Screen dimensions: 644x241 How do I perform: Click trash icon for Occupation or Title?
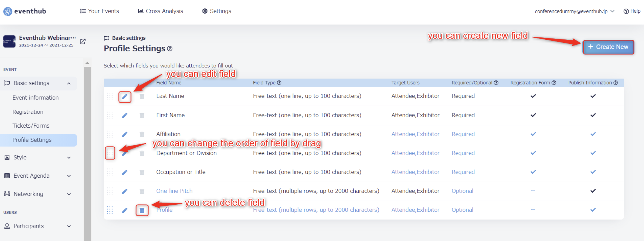142,172
